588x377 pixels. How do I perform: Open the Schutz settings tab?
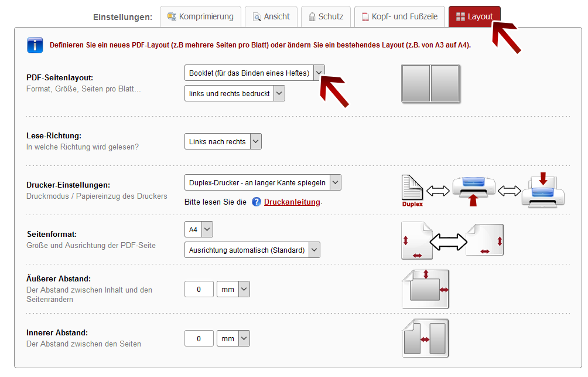(x=326, y=16)
